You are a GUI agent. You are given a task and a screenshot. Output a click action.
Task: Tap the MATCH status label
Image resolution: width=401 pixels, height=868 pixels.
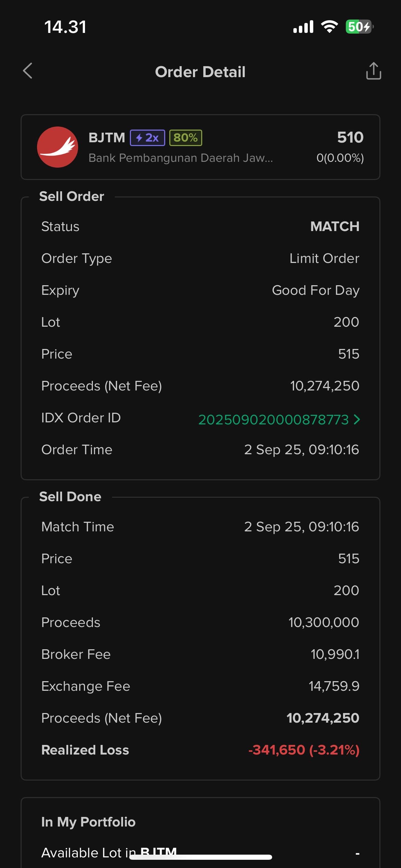pyautogui.click(x=335, y=226)
